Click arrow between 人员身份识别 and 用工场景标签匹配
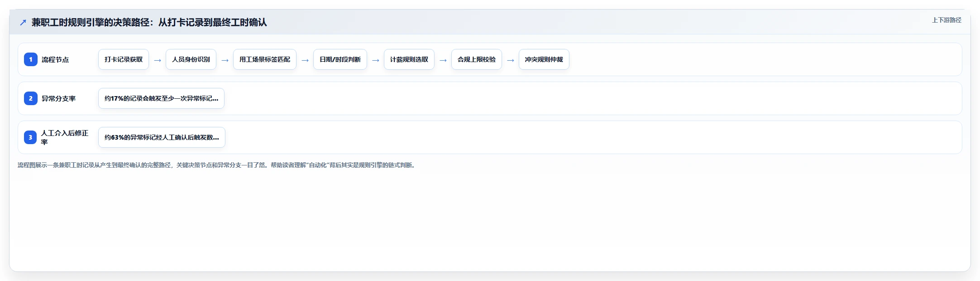 [x=225, y=60]
